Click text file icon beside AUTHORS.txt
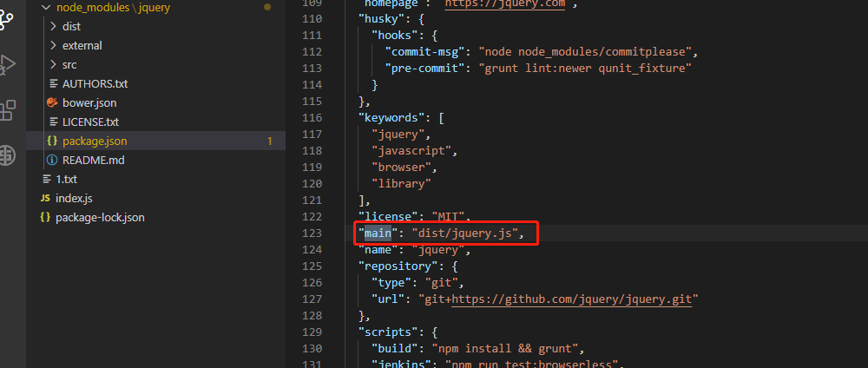 click(53, 83)
